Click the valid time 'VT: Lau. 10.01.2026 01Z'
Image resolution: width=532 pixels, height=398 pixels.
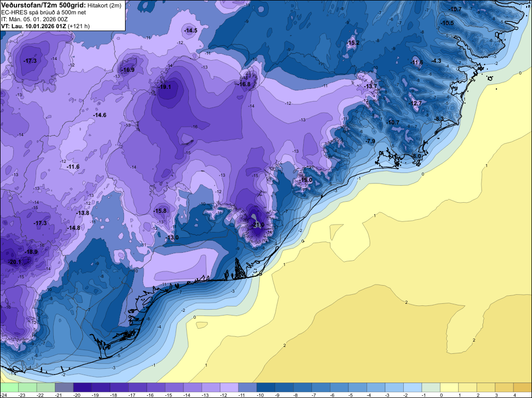tap(34, 26)
